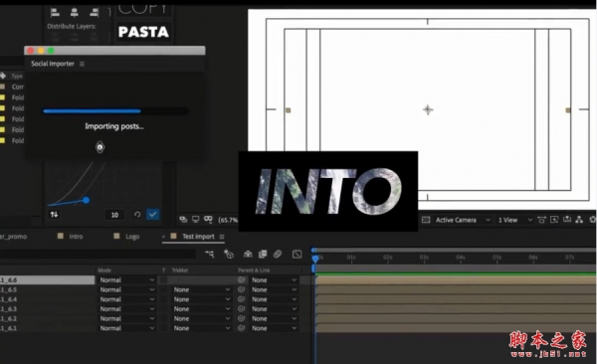The height and width of the screenshot is (364, 597).
Task: Click the blue handle on the easing curve
Action: coord(86,200)
